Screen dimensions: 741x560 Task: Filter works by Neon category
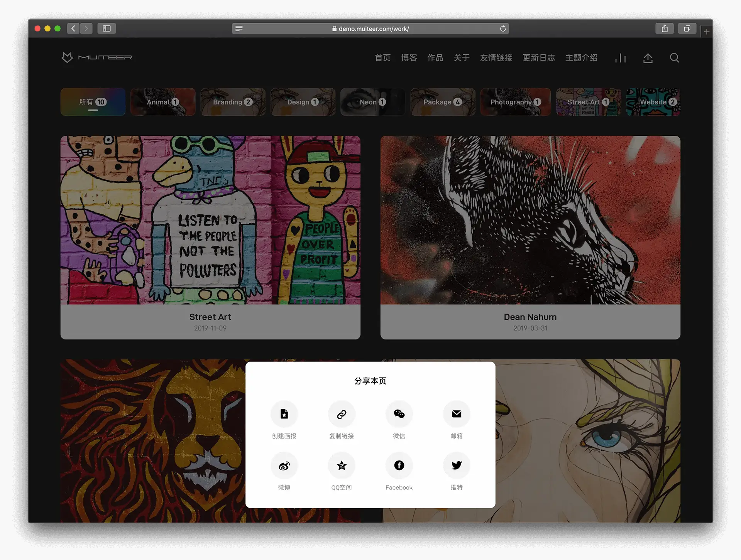pyautogui.click(x=373, y=102)
